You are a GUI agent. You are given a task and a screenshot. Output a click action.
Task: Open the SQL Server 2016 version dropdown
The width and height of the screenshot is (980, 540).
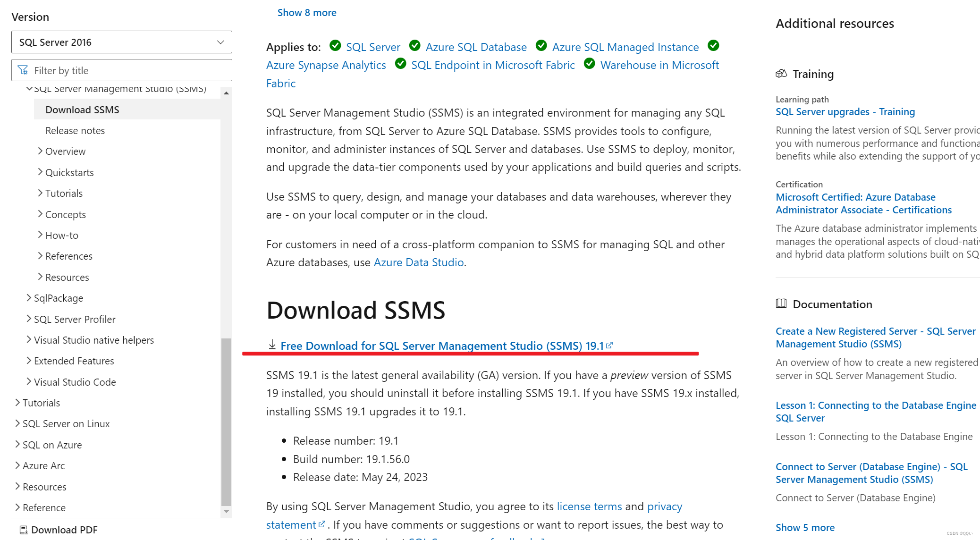[121, 42]
